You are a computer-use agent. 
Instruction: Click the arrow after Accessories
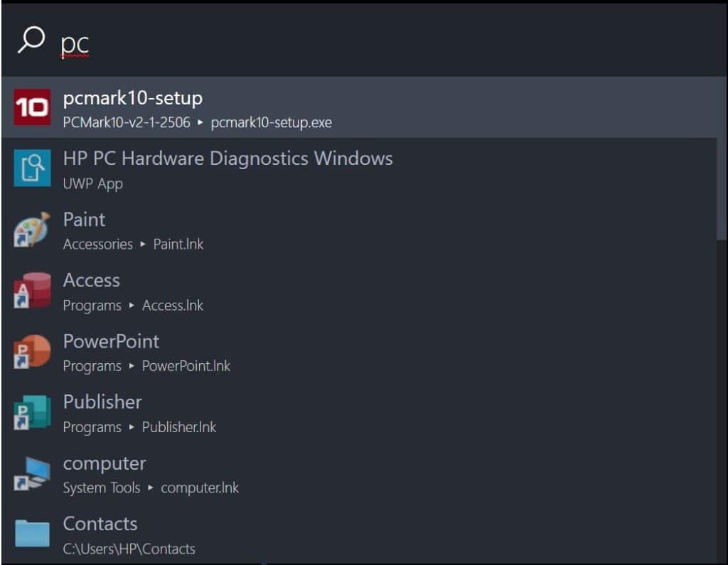pos(142,244)
